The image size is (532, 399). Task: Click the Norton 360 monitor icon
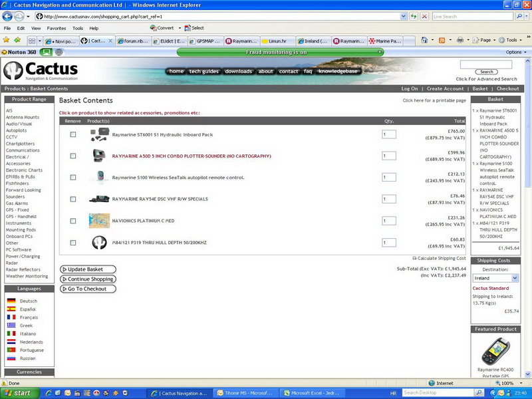coord(47,53)
